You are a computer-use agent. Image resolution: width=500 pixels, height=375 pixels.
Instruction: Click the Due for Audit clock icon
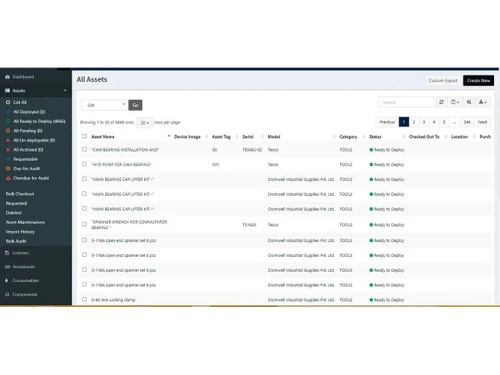[8, 169]
